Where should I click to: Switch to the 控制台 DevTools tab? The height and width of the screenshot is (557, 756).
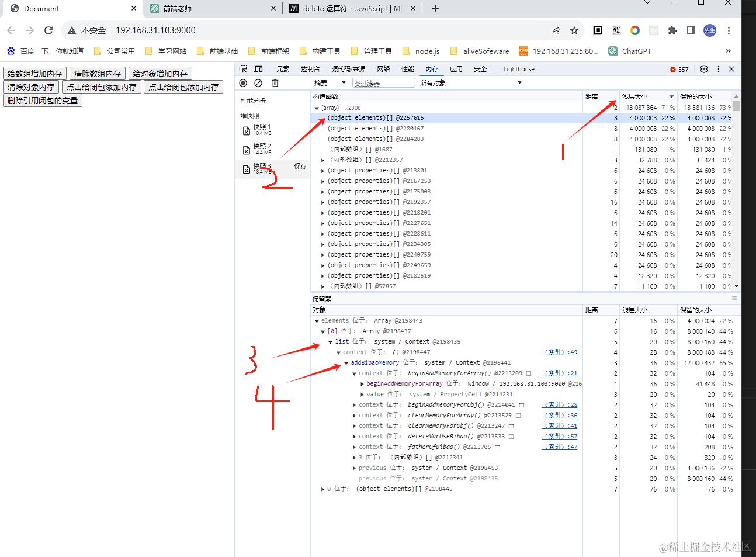[x=310, y=69]
